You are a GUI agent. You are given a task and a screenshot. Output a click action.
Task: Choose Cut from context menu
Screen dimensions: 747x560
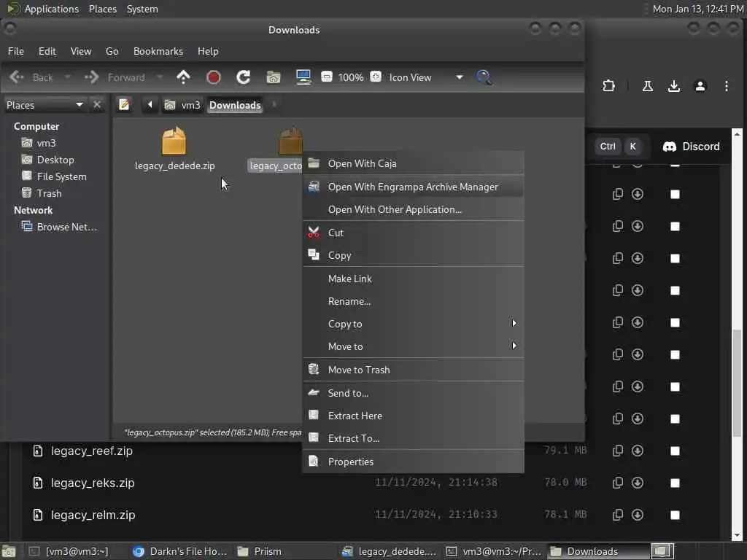[x=413, y=233]
